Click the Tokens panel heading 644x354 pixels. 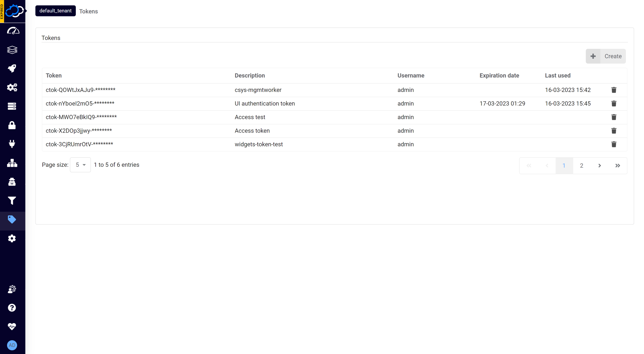coord(51,38)
